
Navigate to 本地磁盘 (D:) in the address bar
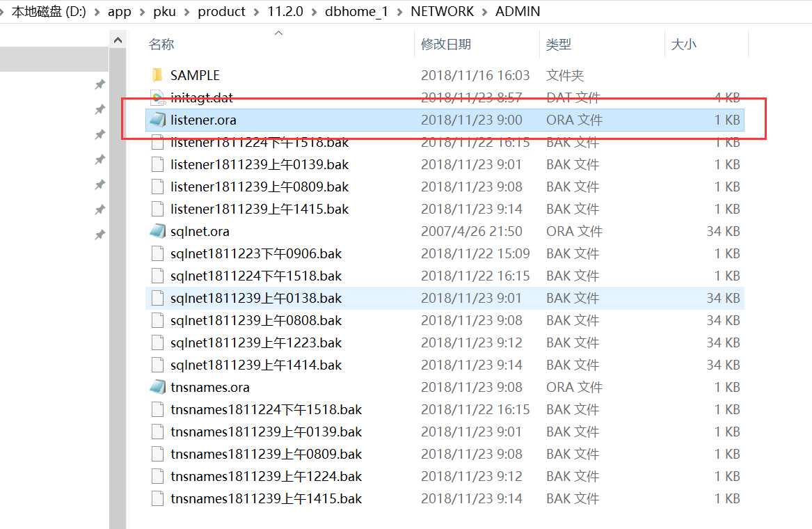49,11
